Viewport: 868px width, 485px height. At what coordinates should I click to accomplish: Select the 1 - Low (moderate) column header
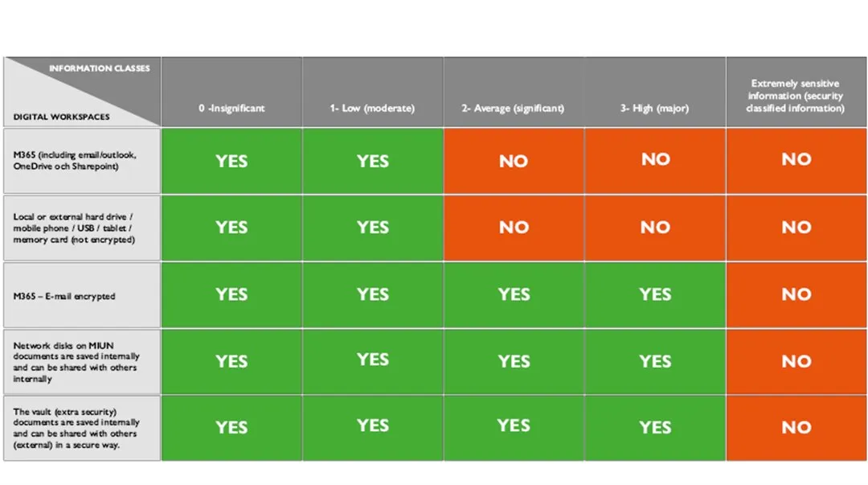(x=372, y=108)
